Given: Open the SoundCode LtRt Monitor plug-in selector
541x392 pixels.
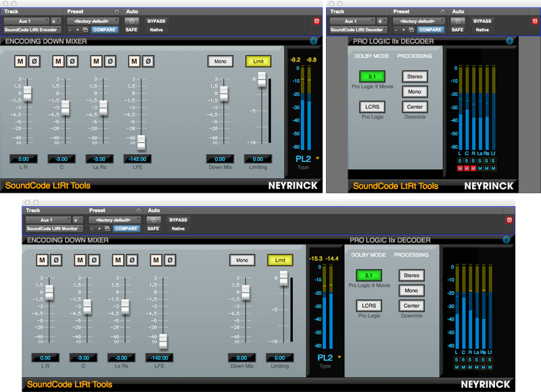Looking at the screenshot, I should click(54, 228).
